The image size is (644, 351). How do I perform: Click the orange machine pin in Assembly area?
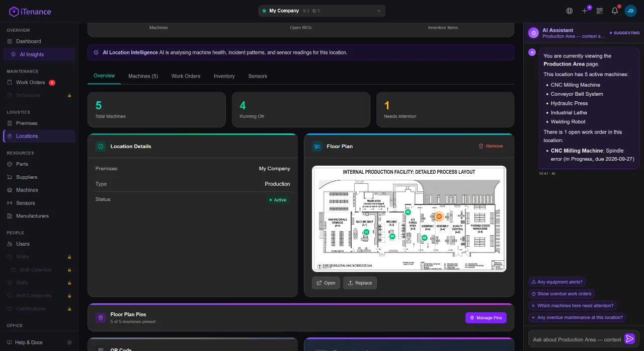point(439,216)
